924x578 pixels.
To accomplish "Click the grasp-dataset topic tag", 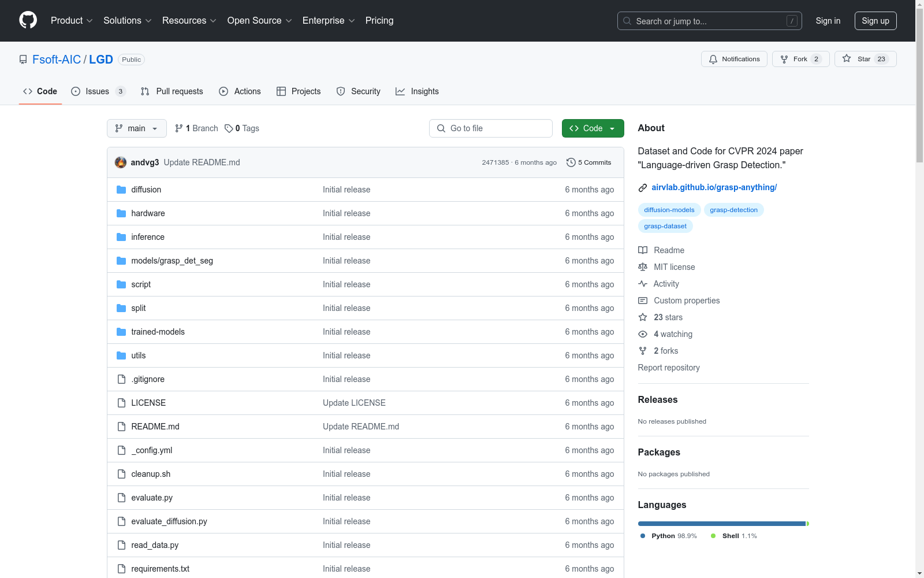I will point(665,226).
